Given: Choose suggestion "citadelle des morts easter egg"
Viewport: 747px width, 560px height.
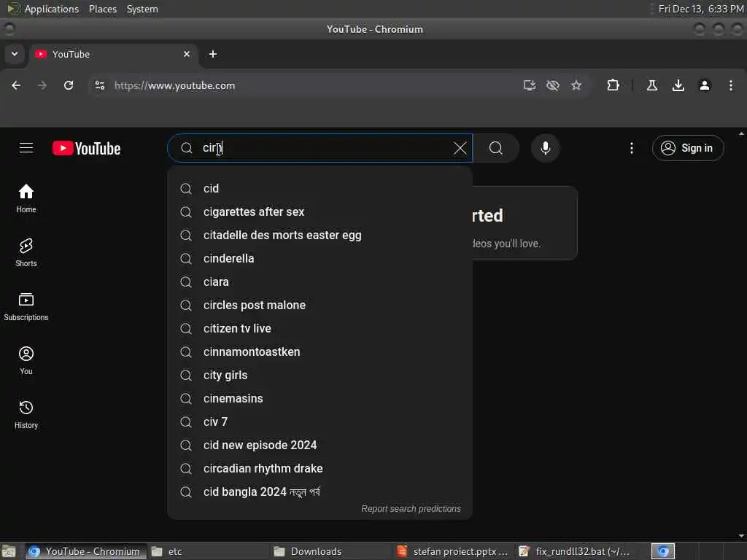Looking at the screenshot, I should click(320, 235).
